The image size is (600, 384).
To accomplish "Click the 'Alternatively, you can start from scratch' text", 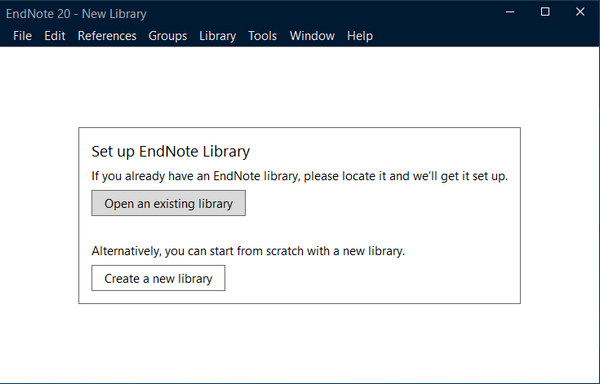I will 248,251.
